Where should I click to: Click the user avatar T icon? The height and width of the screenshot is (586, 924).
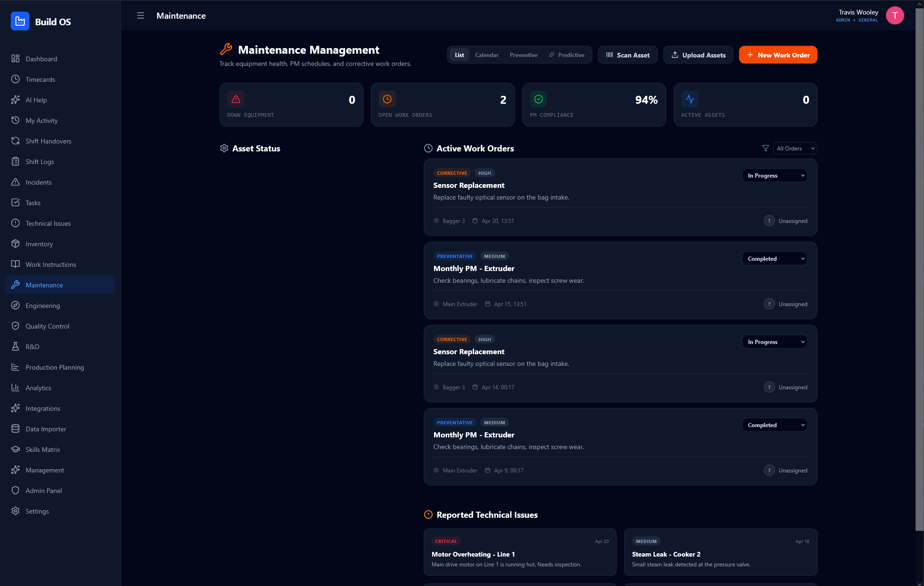coord(895,16)
